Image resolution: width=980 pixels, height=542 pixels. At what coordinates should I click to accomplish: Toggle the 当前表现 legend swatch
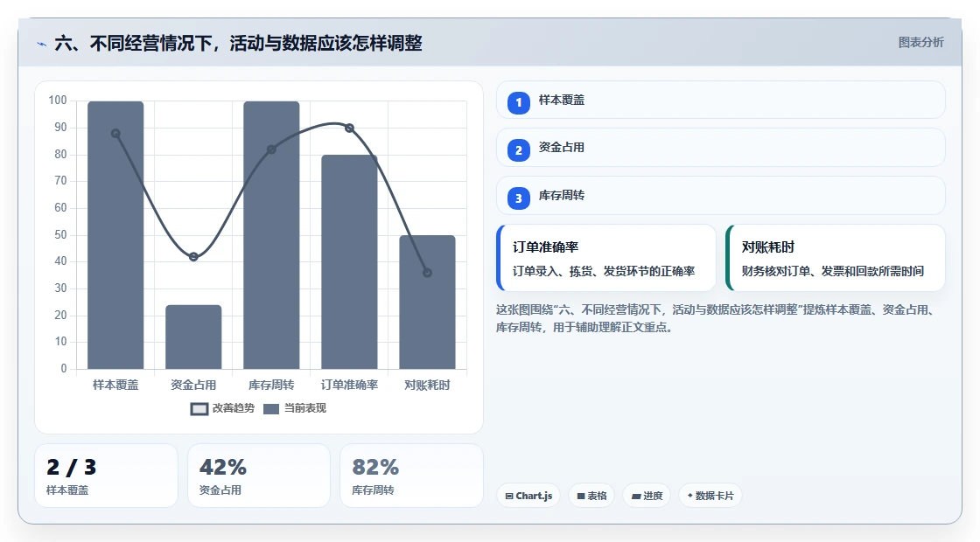pos(270,409)
